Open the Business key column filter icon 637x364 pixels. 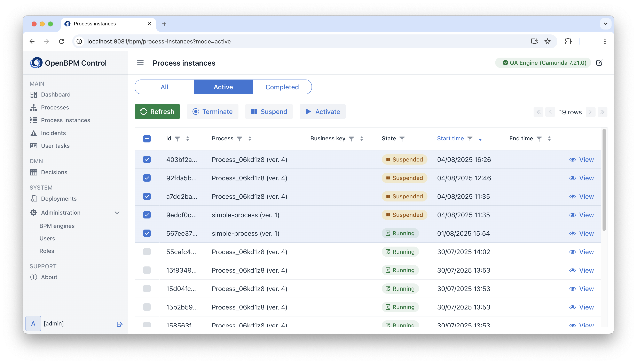coord(351,139)
